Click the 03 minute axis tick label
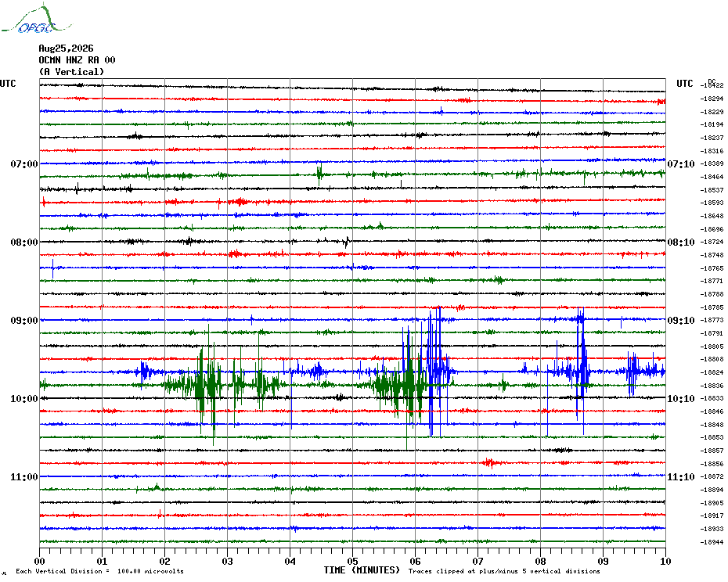This screenshot has width=728, height=582. pyautogui.click(x=228, y=561)
